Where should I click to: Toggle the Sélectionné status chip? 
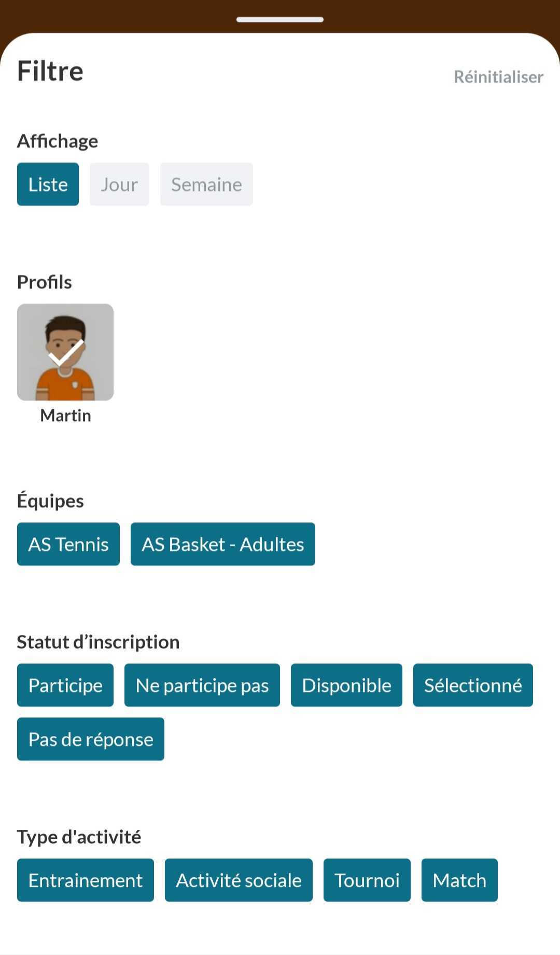pyautogui.click(x=473, y=685)
